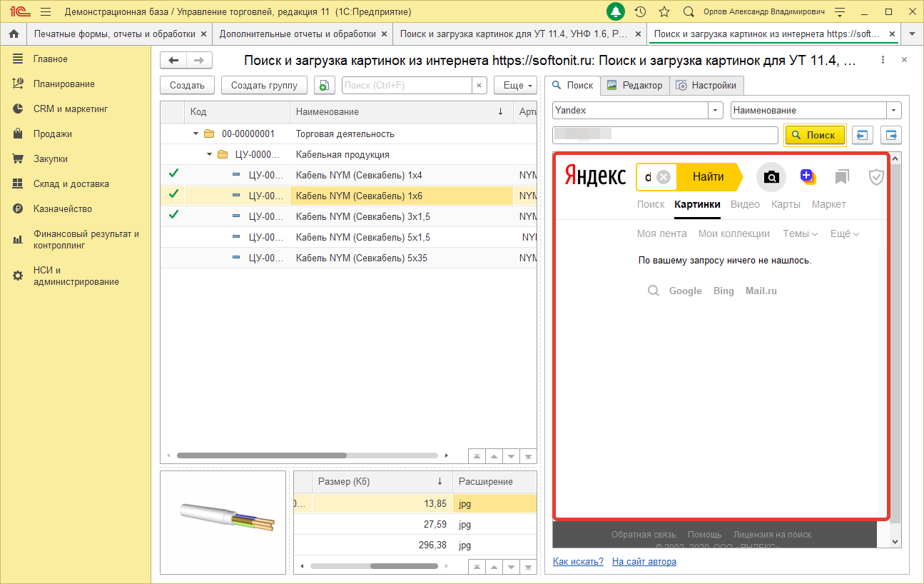Open Главное section in sidebar
This screenshot has width=924, height=584.
click(51, 59)
